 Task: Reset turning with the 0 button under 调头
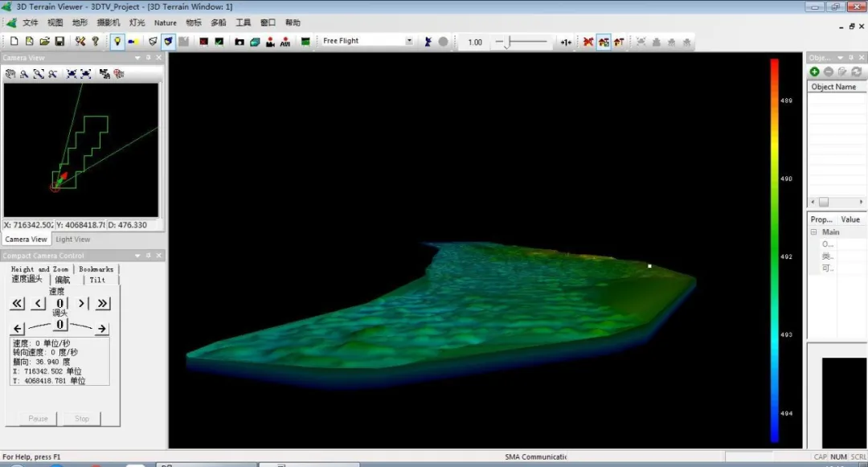[x=59, y=324]
